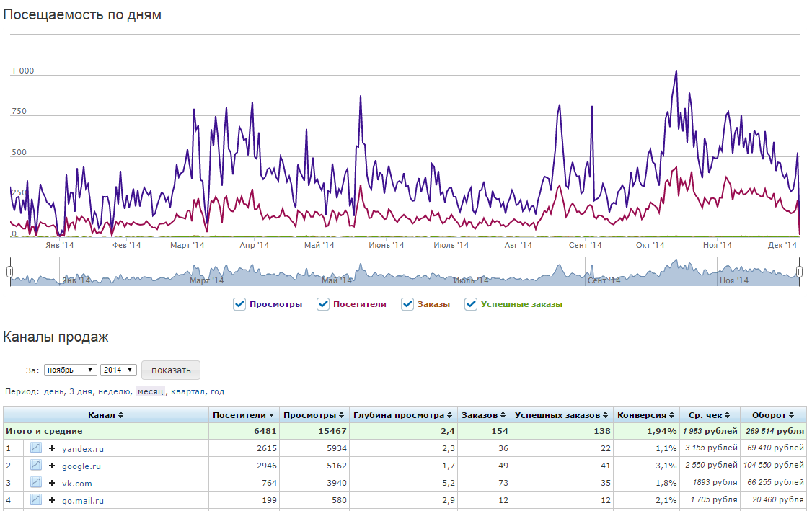This screenshot has width=812, height=511.
Task: Open the google.ru channel link
Action: [x=81, y=466]
